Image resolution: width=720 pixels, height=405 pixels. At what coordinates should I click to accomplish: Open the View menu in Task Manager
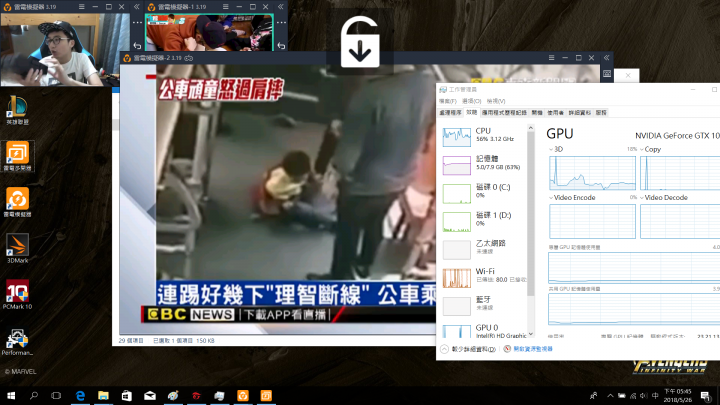tap(495, 101)
